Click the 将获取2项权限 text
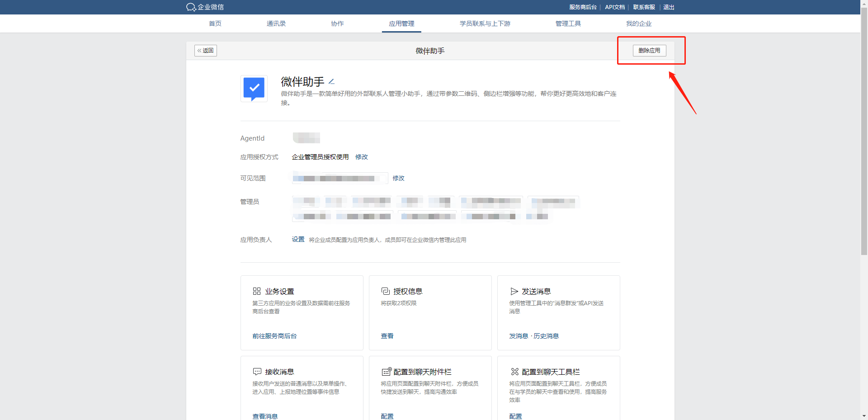This screenshot has height=420, width=868. click(x=399, y=303)
